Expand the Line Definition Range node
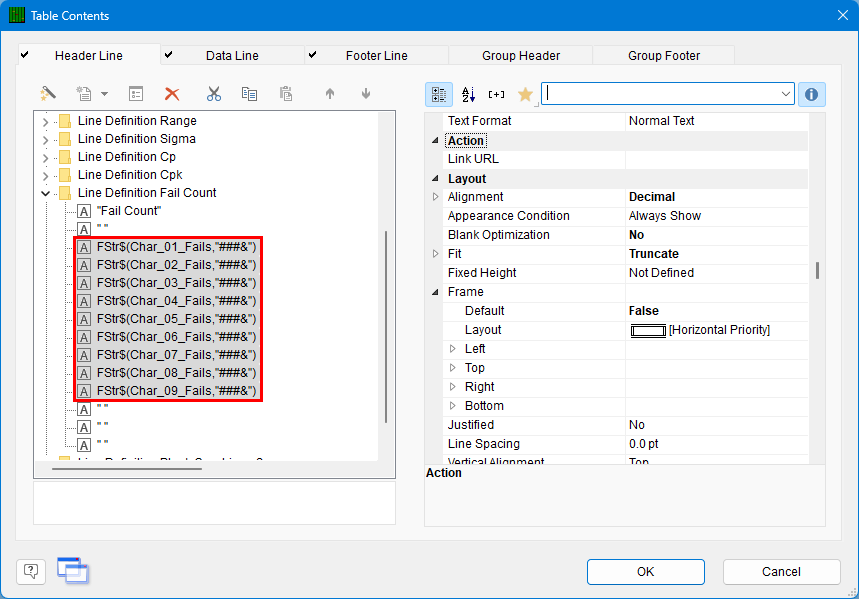This screenshot has height=599, width=859. (45, 122)
